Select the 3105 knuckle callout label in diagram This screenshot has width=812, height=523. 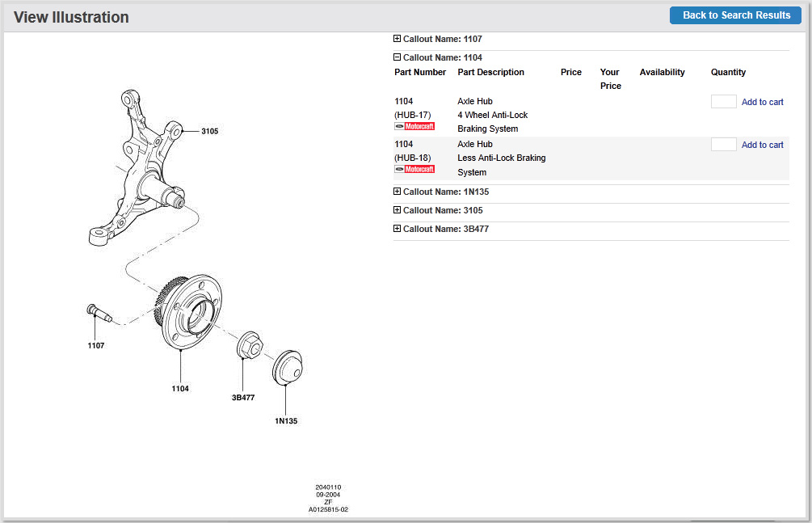click(x=209, y=131)
